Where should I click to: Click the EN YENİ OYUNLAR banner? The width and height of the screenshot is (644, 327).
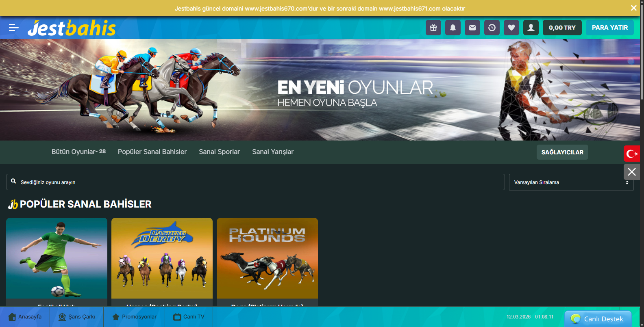(x=320, y=90)
